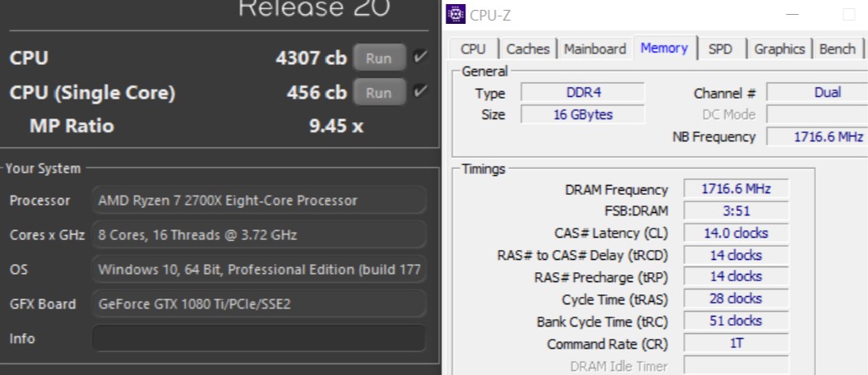Click the CPU-Z application icon in title bar

[x=455, y=15]
